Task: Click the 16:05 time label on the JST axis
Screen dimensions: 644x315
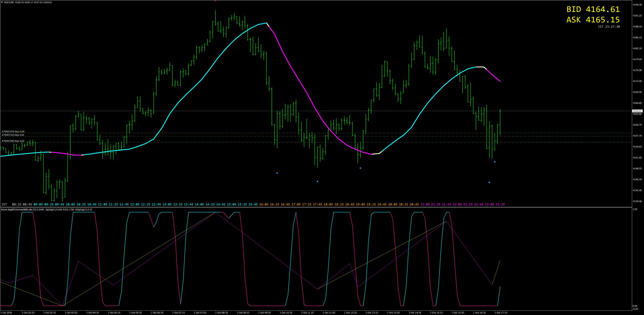Action: point(264,204)
